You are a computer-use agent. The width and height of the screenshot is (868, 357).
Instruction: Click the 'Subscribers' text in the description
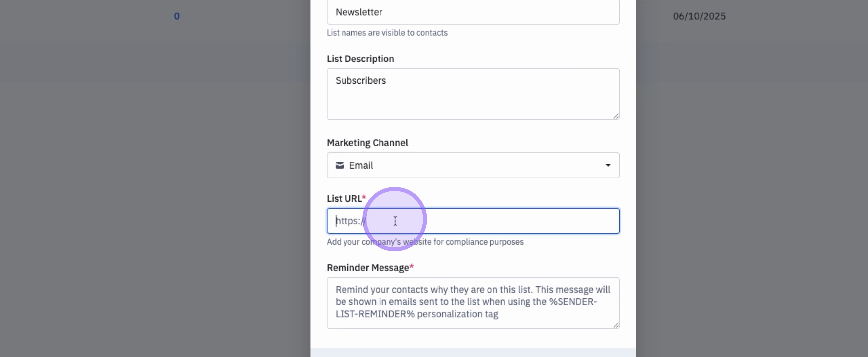pos(361,81)
